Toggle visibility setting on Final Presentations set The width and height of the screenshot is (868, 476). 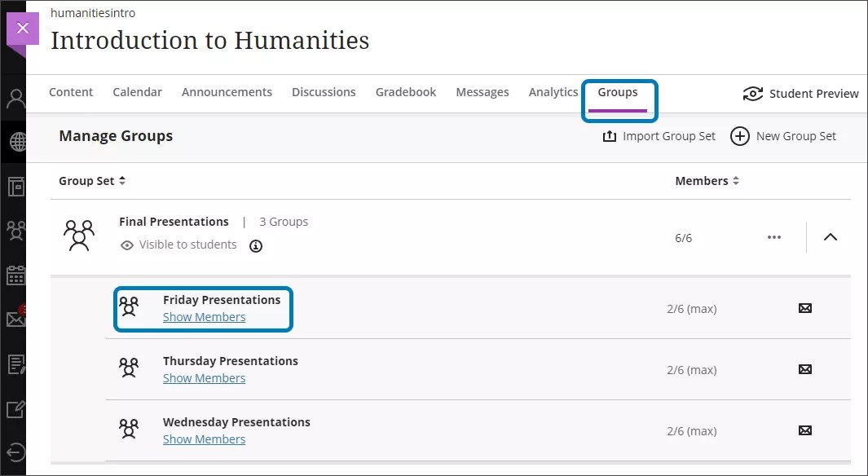point(129,245)
